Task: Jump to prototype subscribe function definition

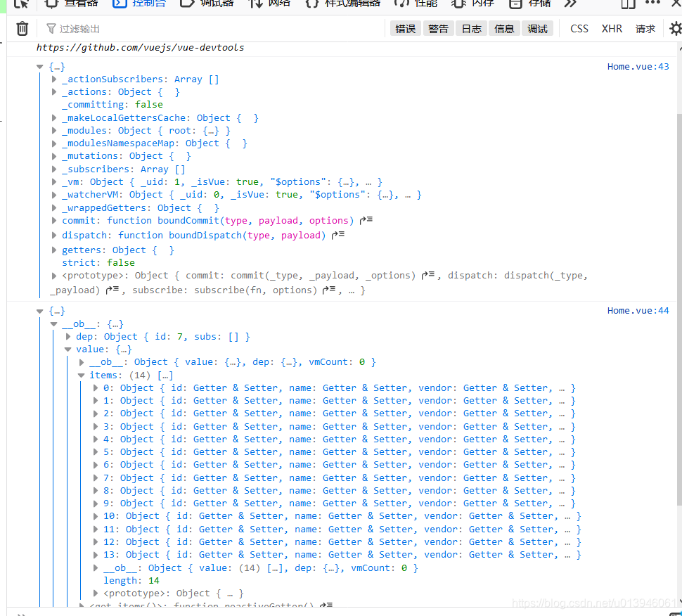Action: point(329,290)
